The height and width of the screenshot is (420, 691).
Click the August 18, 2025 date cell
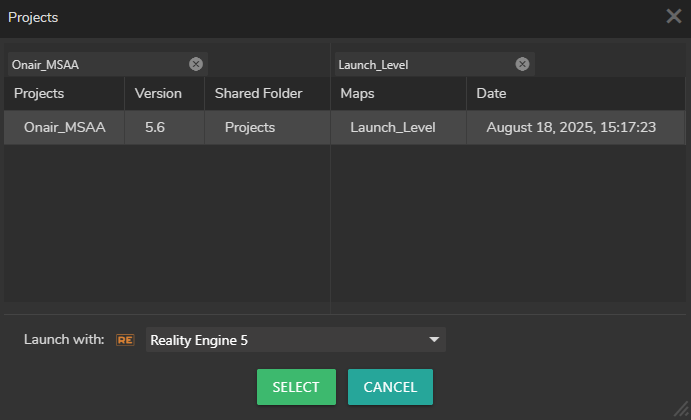tap(570, 128)
